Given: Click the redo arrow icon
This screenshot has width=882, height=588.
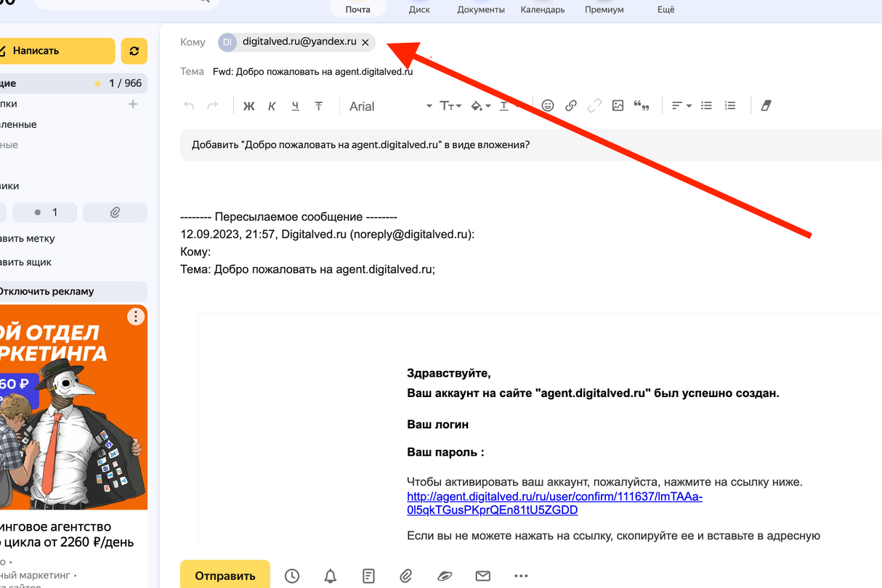Looking at the screenshot, I should click(212, 106).
